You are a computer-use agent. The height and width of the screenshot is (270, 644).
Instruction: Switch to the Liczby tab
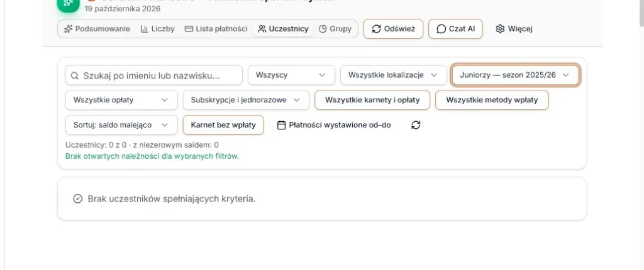[158, 29]
